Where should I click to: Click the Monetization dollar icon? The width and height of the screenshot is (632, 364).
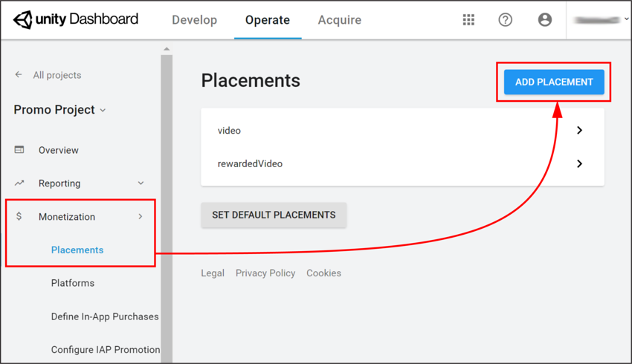click(19, 216)
